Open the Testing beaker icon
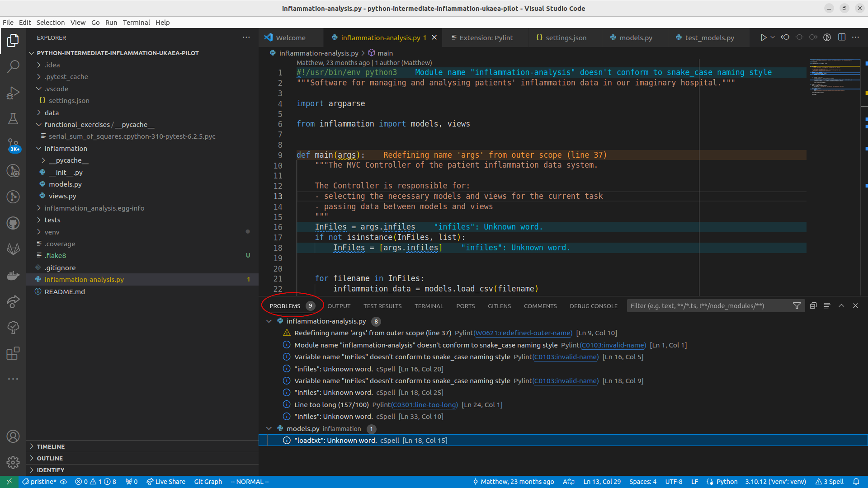 tap(14, 119)
